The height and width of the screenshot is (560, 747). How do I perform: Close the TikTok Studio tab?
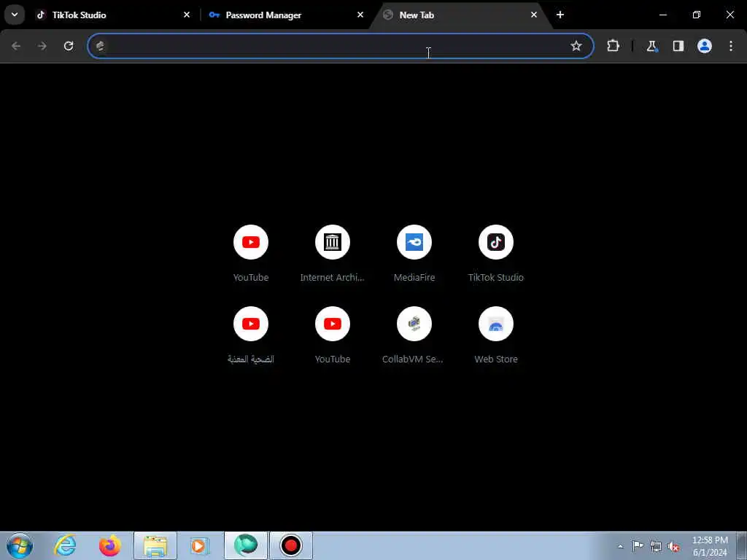[187, 15]
